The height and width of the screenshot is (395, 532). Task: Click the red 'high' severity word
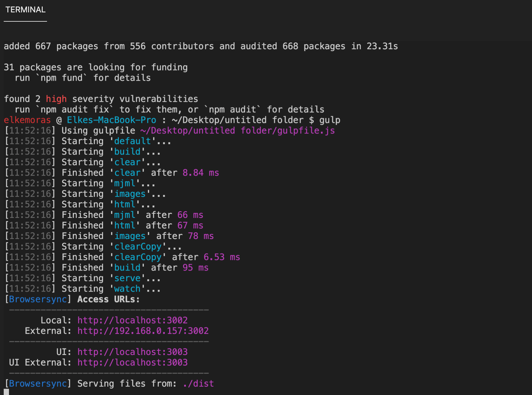coord(56,99)
